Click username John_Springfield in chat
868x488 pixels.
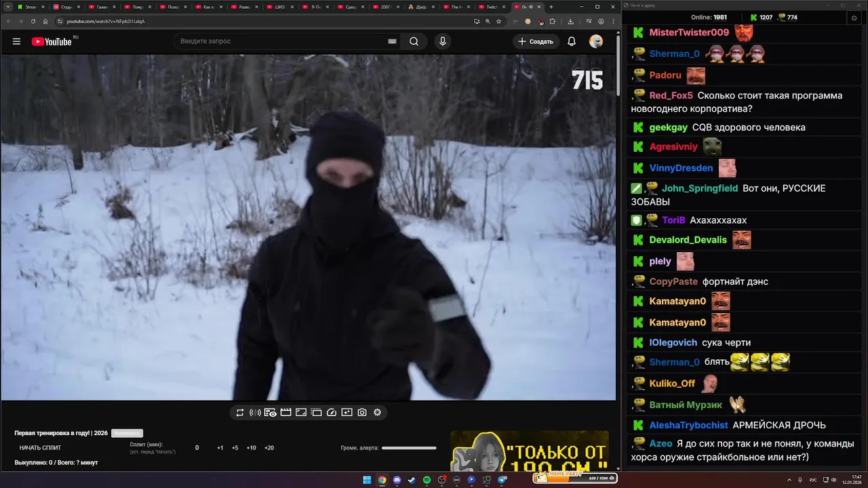coord(700,188)
